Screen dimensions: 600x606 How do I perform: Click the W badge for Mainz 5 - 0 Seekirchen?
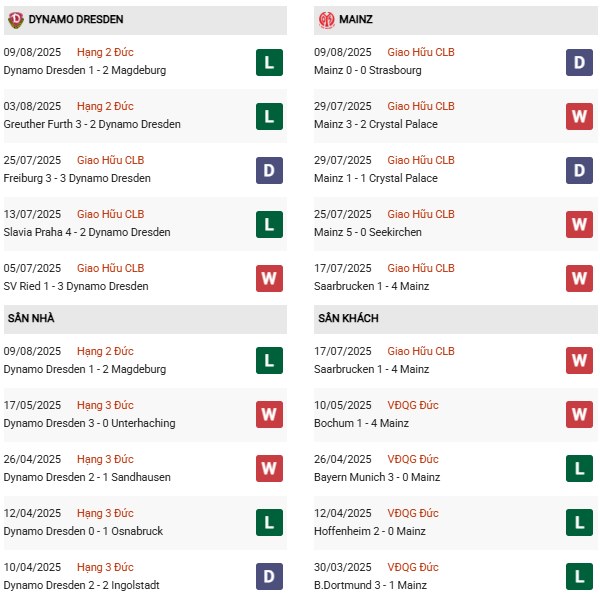[x=578, y=224]
